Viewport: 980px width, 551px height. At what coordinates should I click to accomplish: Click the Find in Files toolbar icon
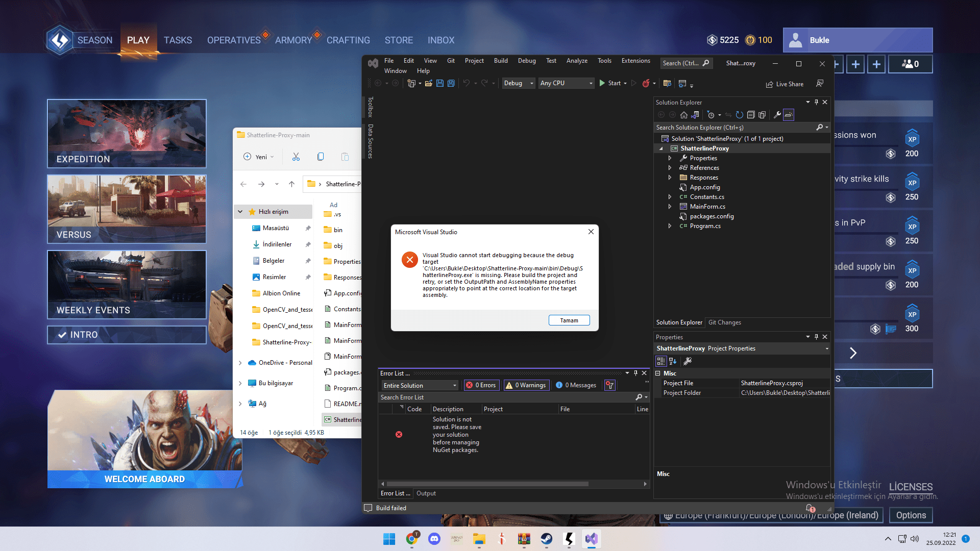coord(667,83)
